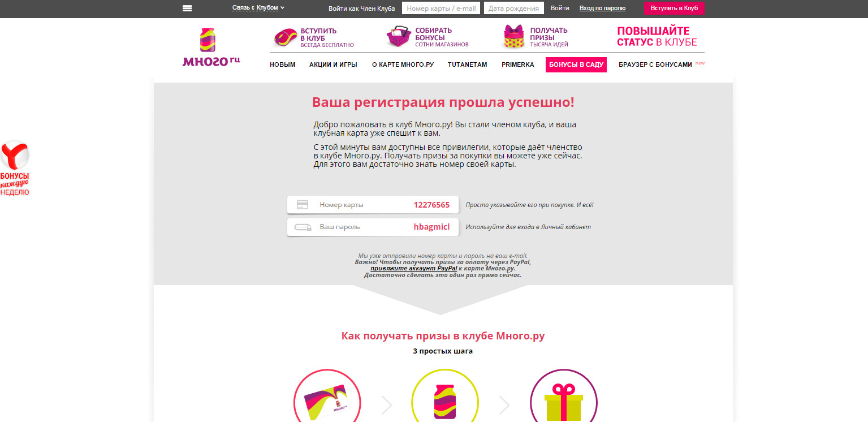Open the hamburger menu icon

click(187, 8)
